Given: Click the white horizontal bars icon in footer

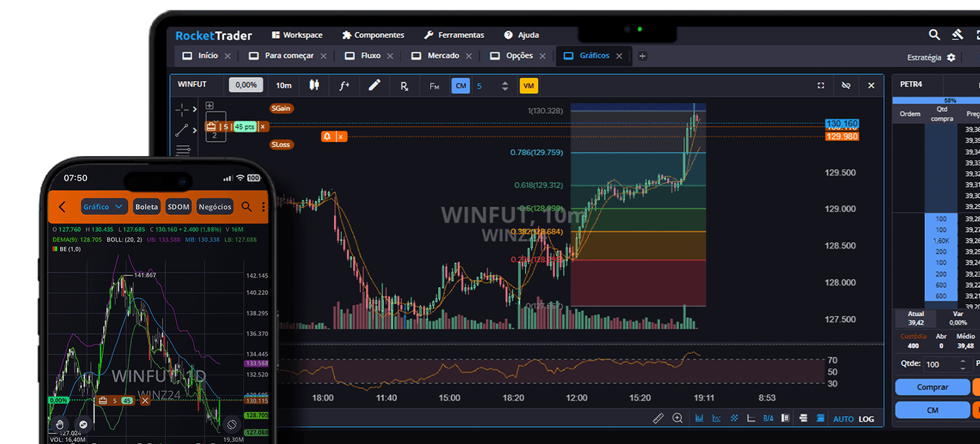Looking at the screenshot, I should pyautogui.click(x=804, y=419).
